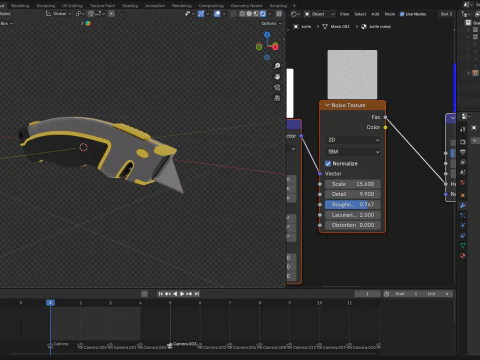Screen dimensions: 480x360
Task: Adjust the Detail 9.900 field
Action: [353, 194]
